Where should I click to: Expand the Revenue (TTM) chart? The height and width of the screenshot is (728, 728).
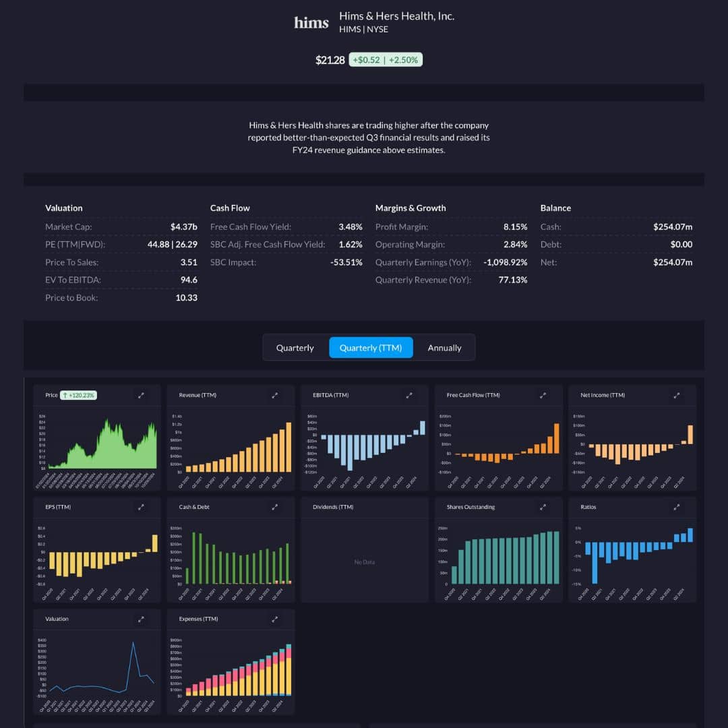[275, 395]
